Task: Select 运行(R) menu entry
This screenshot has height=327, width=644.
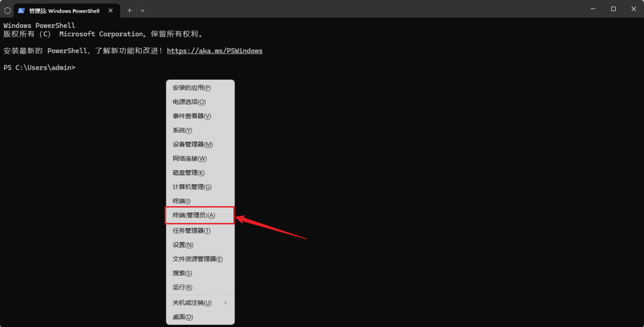Action: (183, 287)
